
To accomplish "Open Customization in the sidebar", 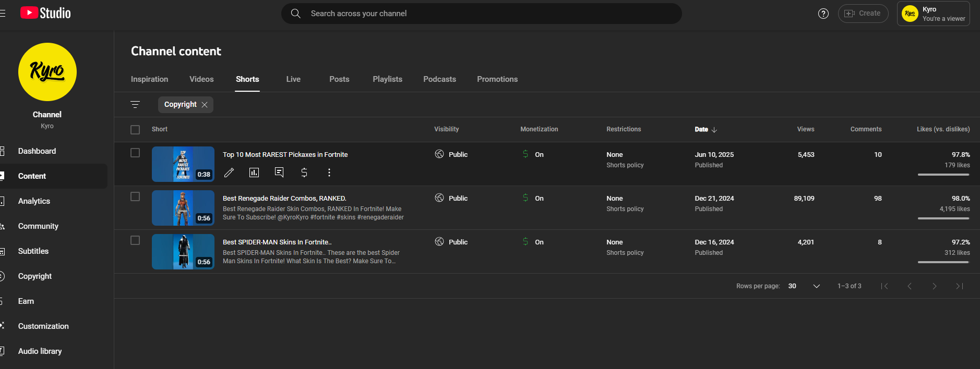I will [x=54, y=326].
